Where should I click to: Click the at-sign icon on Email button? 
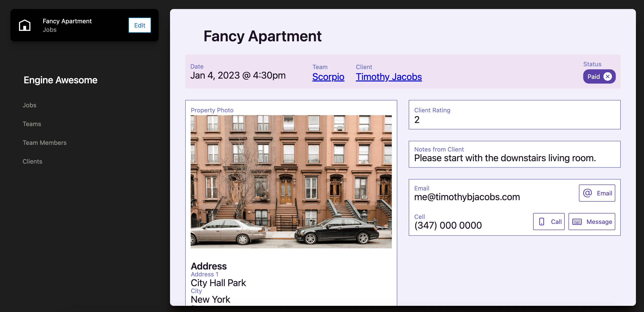587,193
